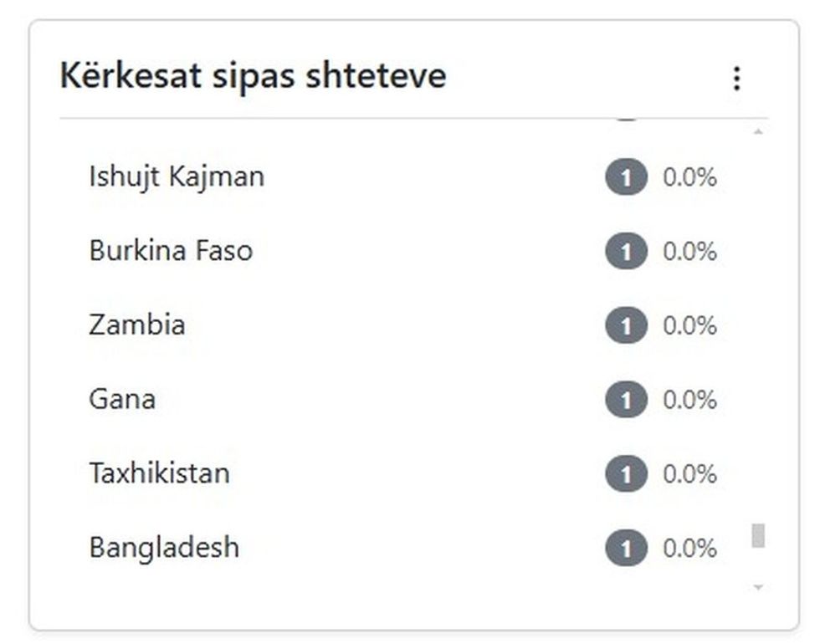Click the 0.0% value beside Gana

690,399
